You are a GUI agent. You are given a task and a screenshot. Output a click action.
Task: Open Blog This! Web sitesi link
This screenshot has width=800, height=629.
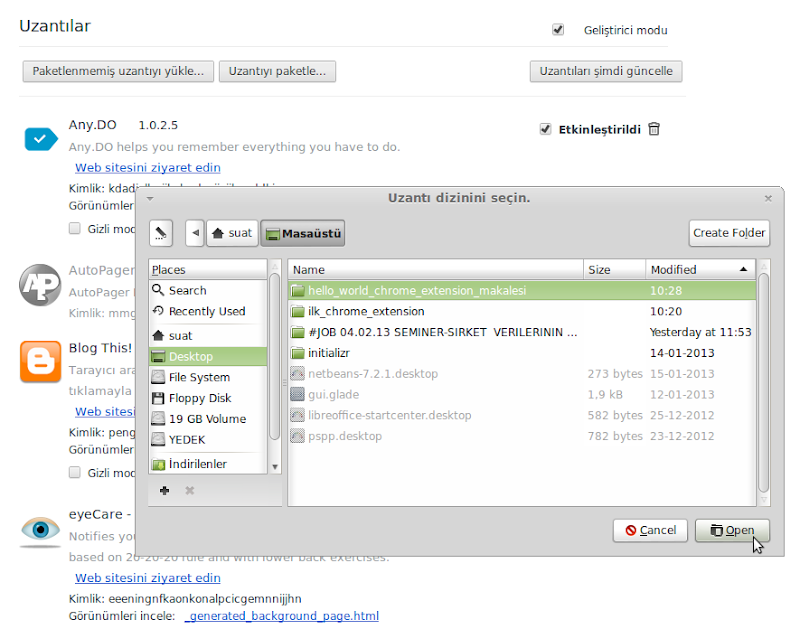[105, 411]
